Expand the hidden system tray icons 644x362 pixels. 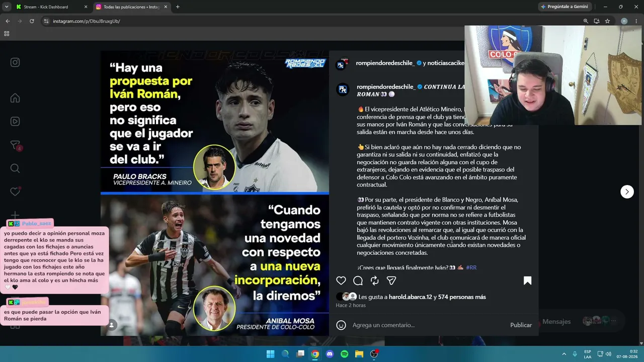coord(564,354)
